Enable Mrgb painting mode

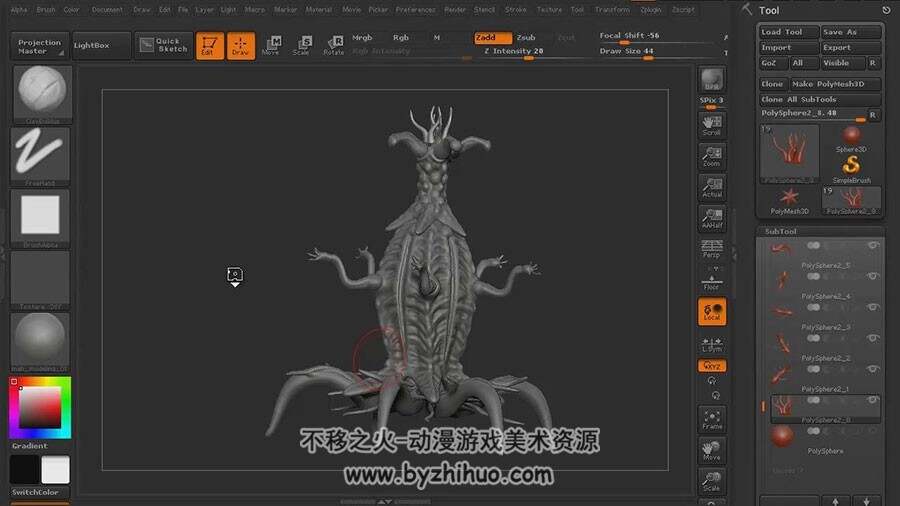362,37
